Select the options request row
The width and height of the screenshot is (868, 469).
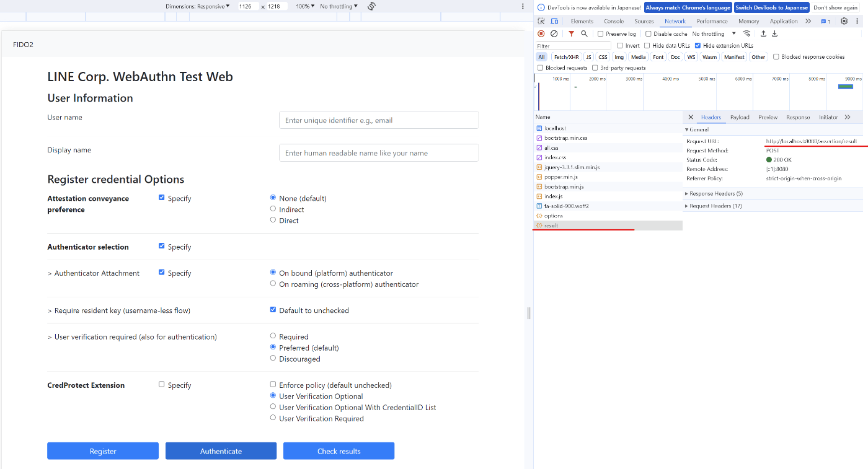click(x=608, y=216)
